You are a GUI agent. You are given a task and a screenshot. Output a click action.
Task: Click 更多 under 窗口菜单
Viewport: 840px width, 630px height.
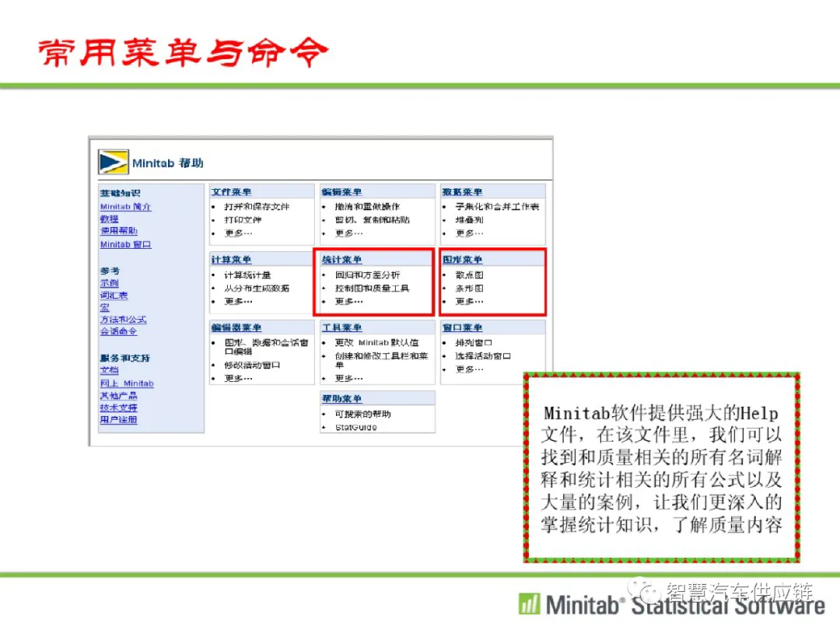point(469,369)
